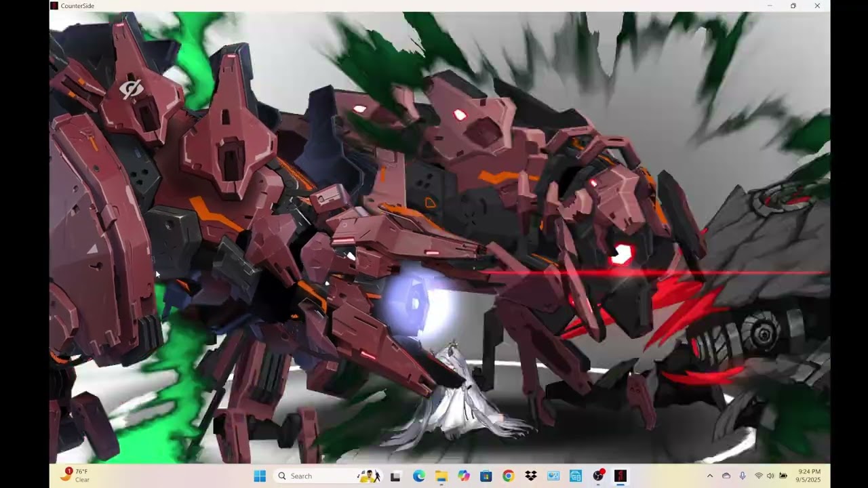Open Wi-Fi network settings icon
Screen dimensions: 868x488
pyautogui.click(x=758, y=476)
